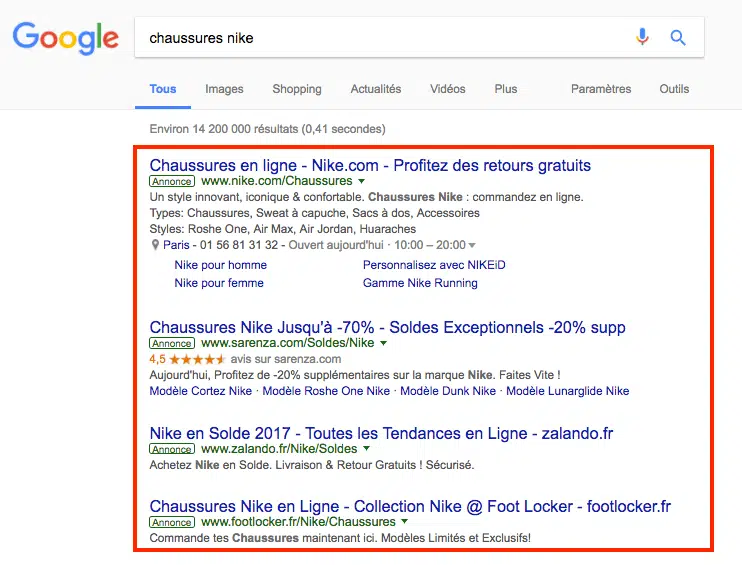The height and width of the screenshot is (565, 742).
Task: Expand dropdown arrow next to www.nike.com/Chaussures
Action: pos(361,181)
